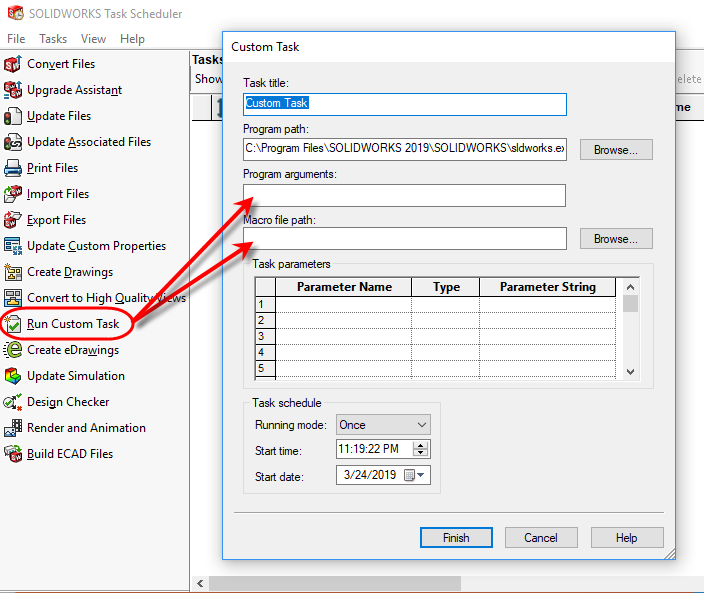Click the Create eDrawings icon
This screenshot has width=704, height=593.
pyautogui.click(x=13, y=350)
